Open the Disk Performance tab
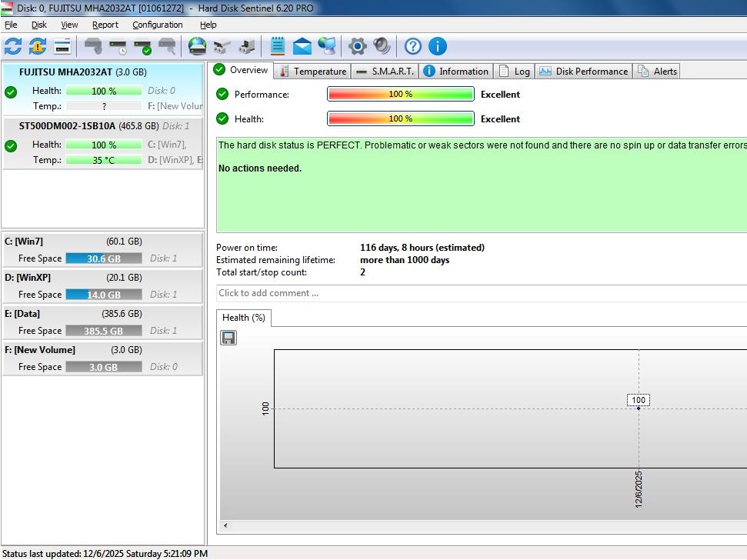This screenshot has width=747, height=560. (584, 71)
